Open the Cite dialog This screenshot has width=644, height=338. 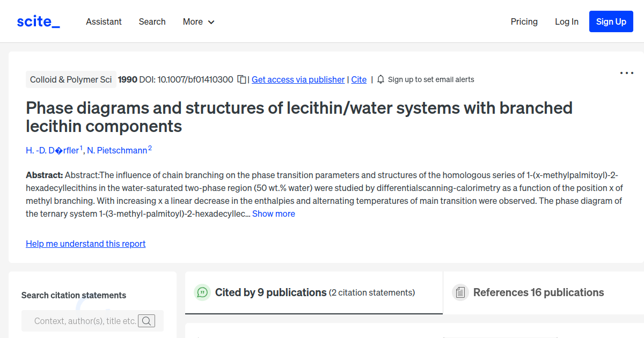coord(358,79)
